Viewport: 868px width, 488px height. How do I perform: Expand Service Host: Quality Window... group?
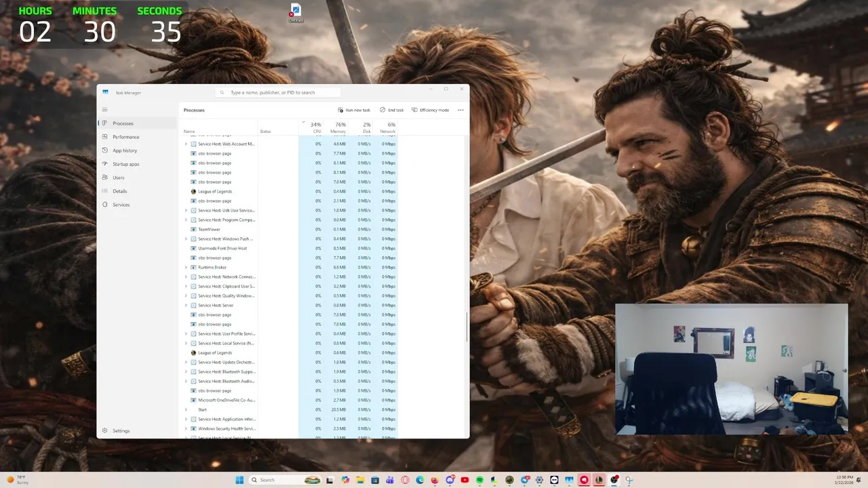tap(186, 296)
